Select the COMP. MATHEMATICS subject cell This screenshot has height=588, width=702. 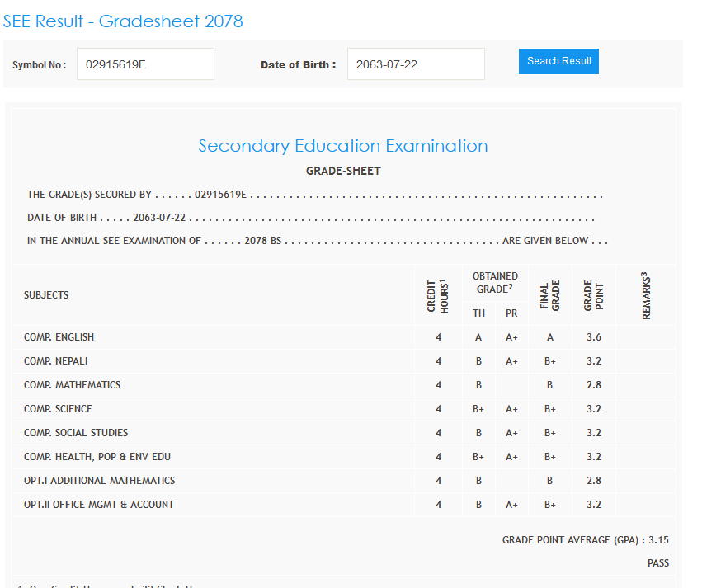[73, 385]
